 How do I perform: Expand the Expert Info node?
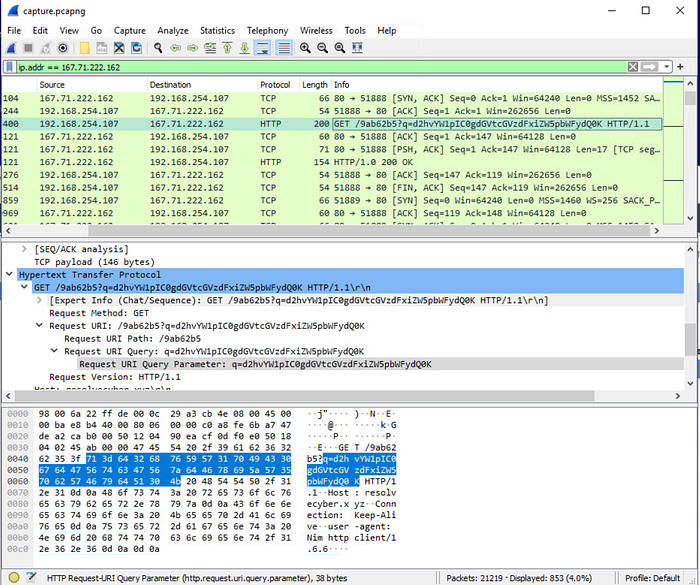(x=39, y=300)
